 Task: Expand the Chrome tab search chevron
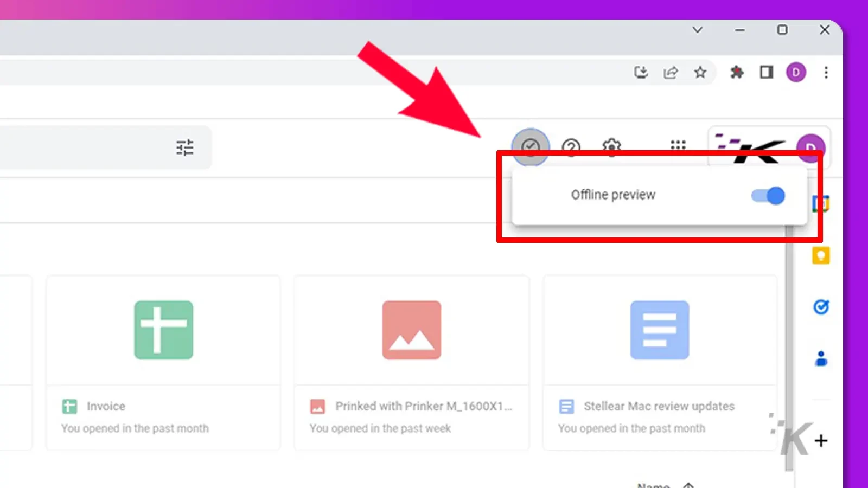pyautogui.click(x=698, y=30)
